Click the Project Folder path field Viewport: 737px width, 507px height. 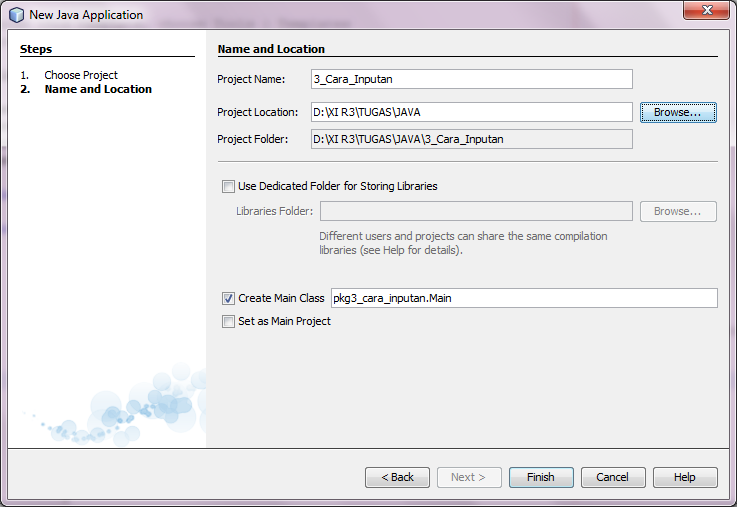471,139
